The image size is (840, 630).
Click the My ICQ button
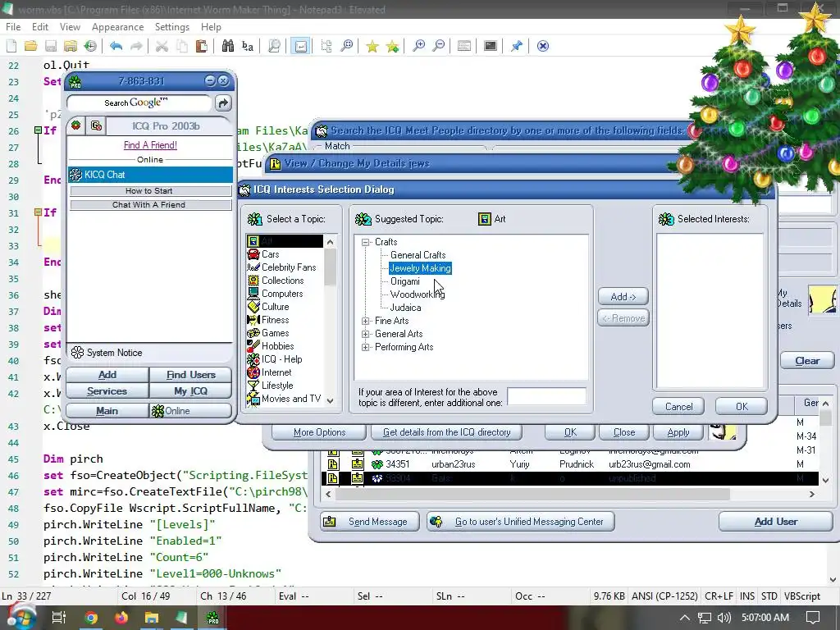[x=190, y=391]
